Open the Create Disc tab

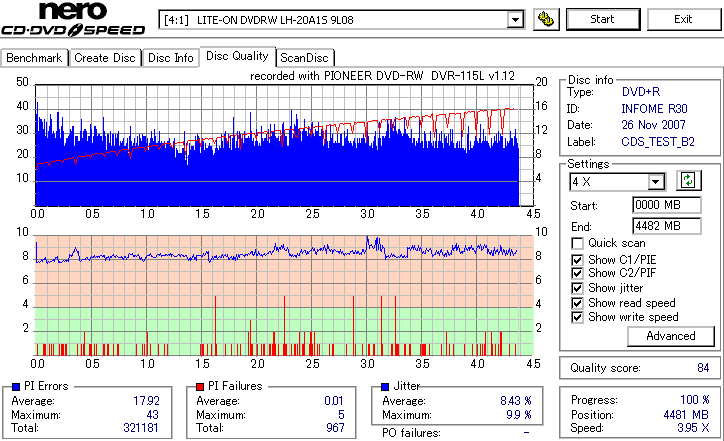(105, 58)
